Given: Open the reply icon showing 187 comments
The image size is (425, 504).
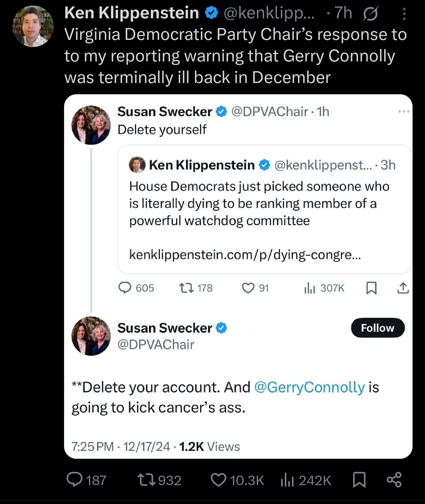Looking at the screenshot, I should coord(75,480).
